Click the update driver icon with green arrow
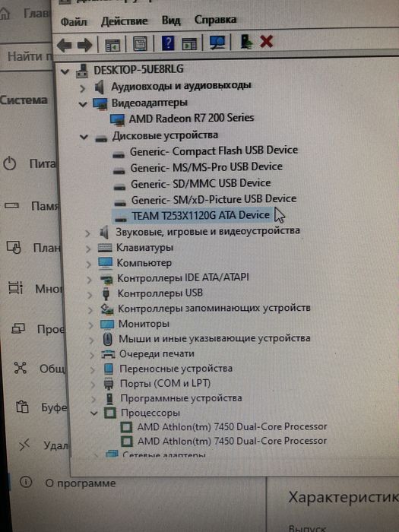399x532 pixels. click(246, 42)
